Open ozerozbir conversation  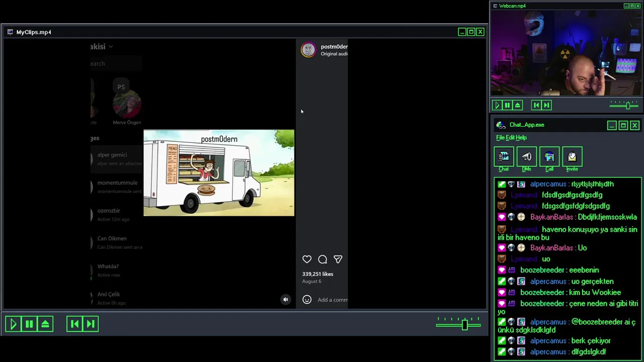pyautogui.click(x=117, y=215)
